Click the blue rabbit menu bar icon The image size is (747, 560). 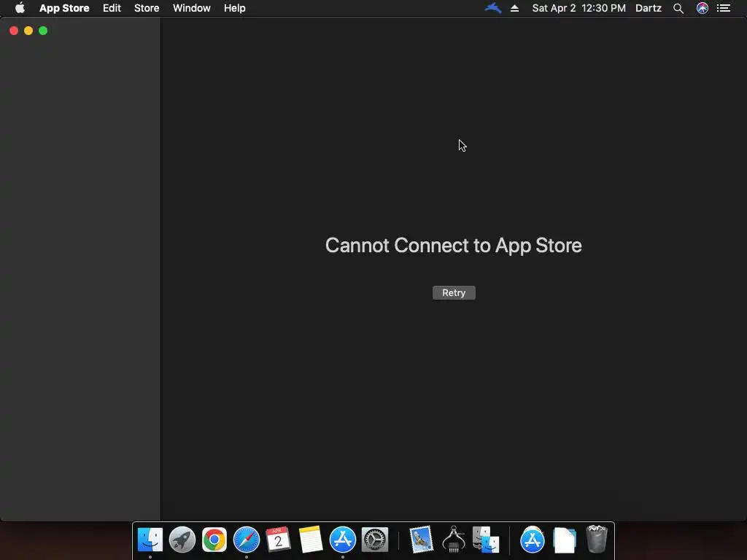click(492, 8)
